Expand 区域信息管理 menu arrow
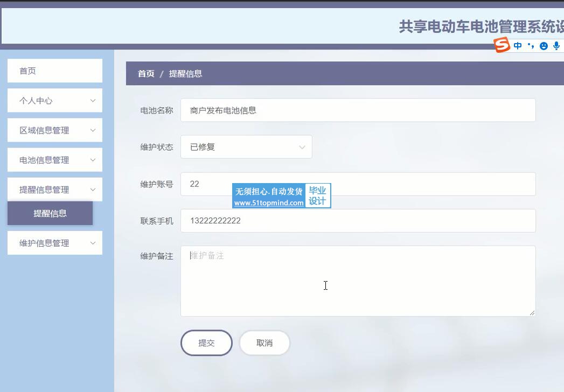Viewport: 564px width, 392px height. (93, 130)
